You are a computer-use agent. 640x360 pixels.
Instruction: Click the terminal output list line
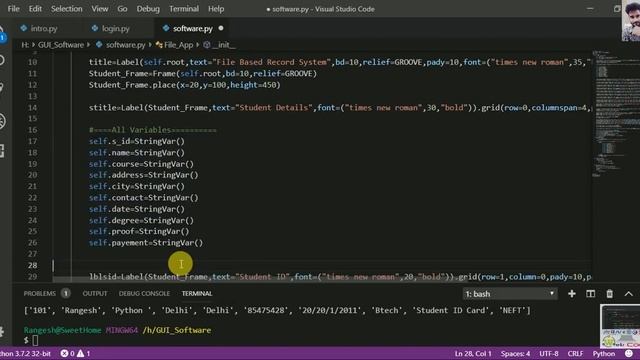tap(277, 310)
